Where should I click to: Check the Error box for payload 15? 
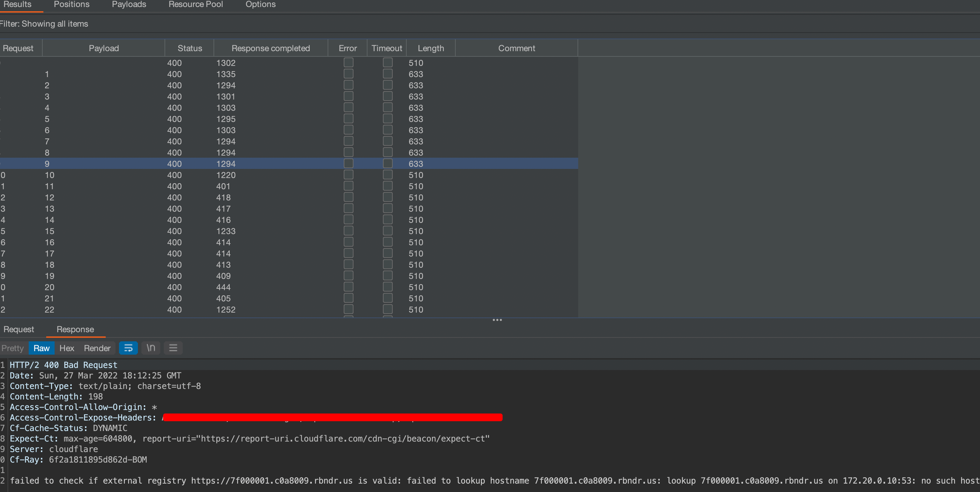[x=348, y=231]
